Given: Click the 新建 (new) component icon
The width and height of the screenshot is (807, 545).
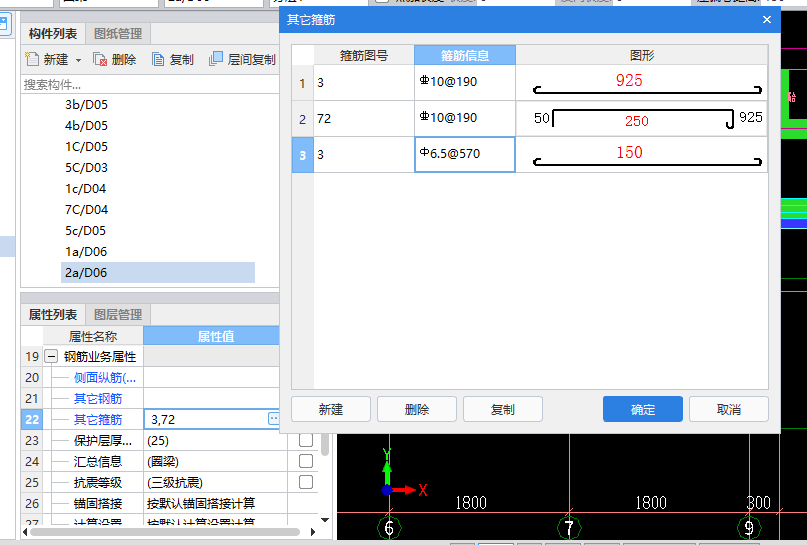Looking at the screenshot, I should point(32,59).
